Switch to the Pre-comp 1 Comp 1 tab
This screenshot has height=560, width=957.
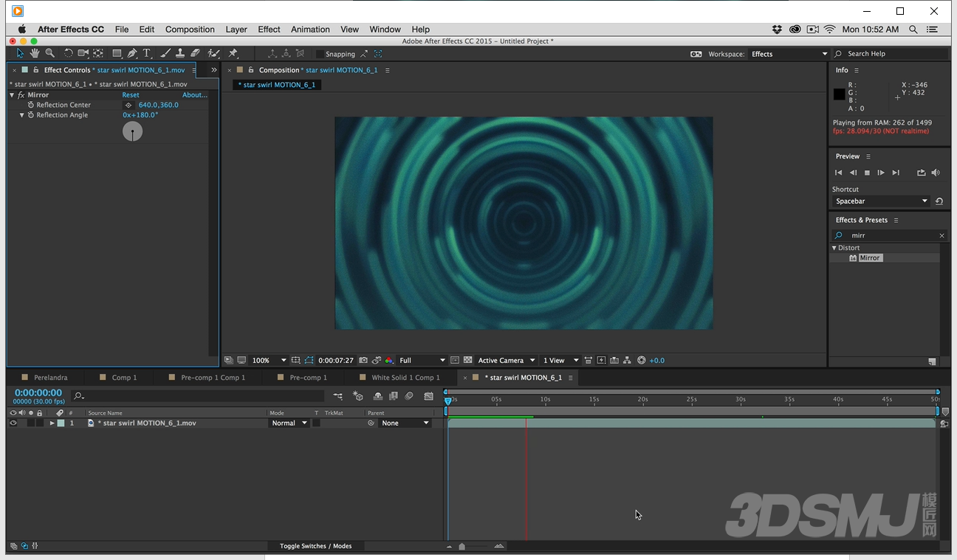tap(213, 377)
